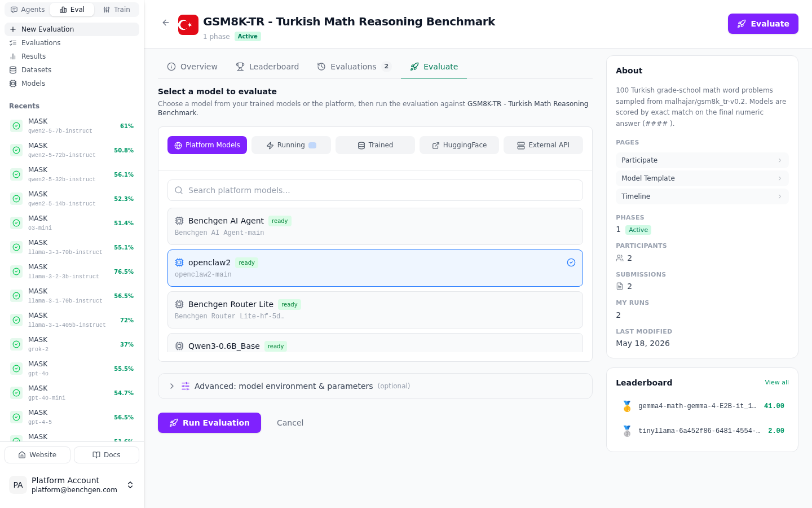Open recent run llama-3-2-3b-instruct
The image size is (812, 508).
[x=72, y=271]
